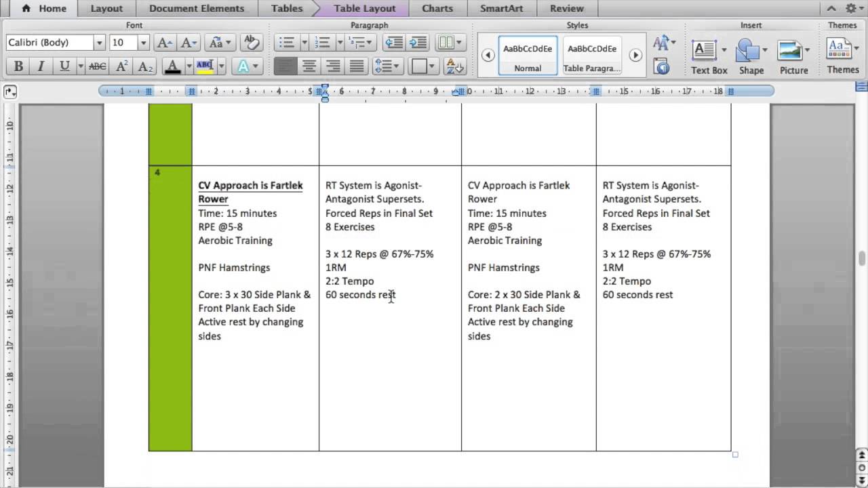
Task: Open Change Quick Styles settings menu
Action: (x=664, y=43)
